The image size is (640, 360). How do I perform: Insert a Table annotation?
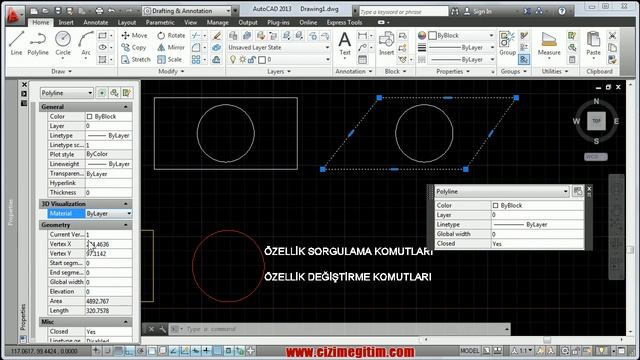362,60
